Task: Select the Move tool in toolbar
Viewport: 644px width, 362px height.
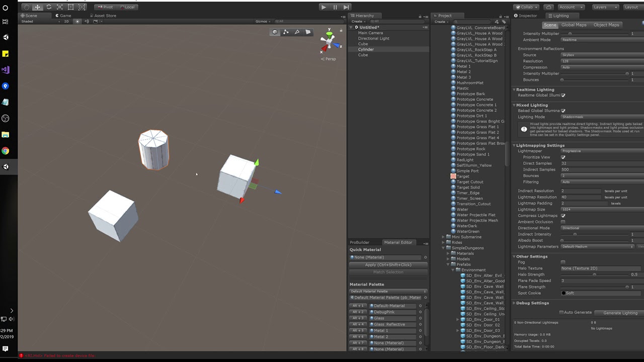Action: coord(37,7)
